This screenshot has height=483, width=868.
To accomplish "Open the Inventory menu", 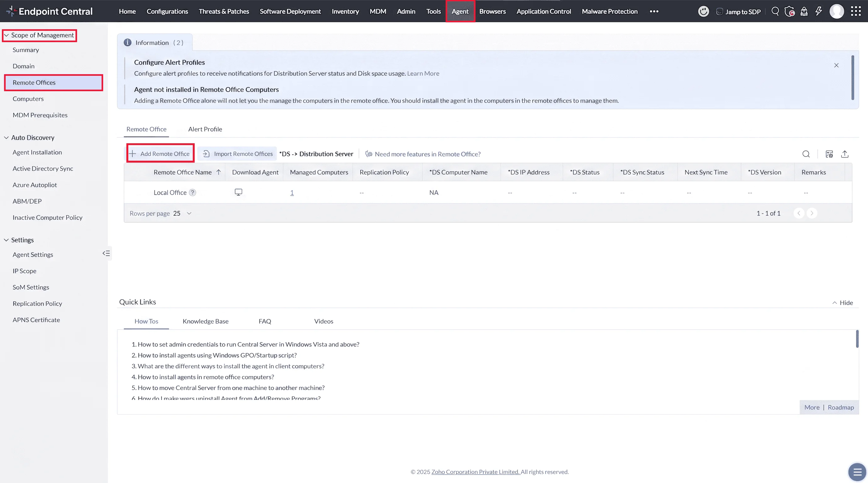I will pyautogui.click(x=345, y=11).
